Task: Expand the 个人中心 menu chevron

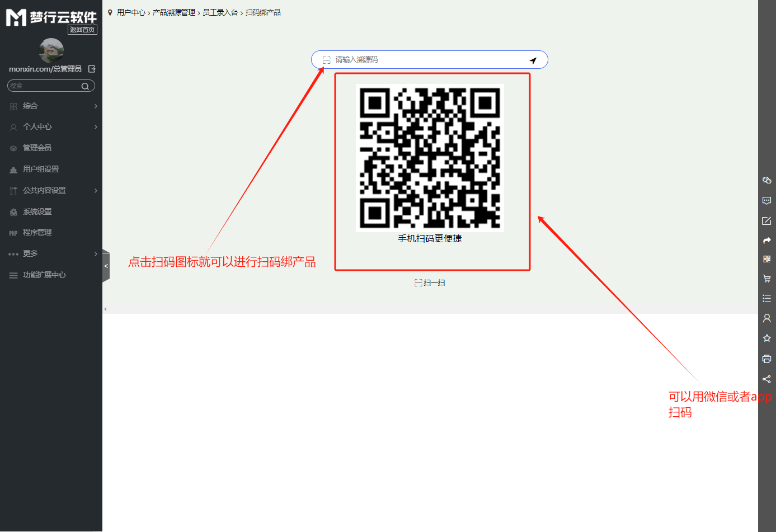Action: click(x=96, y=127)
